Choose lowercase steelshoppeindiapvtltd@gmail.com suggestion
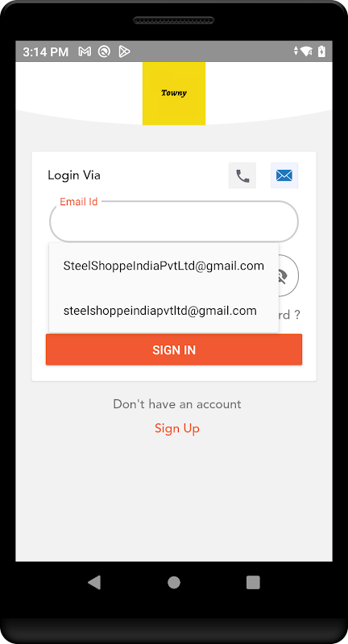The image size is (348, 644). [164, 311]
